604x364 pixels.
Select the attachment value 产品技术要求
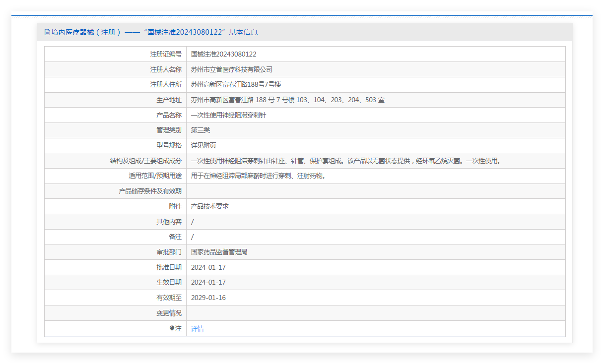(x=210, y=206)
